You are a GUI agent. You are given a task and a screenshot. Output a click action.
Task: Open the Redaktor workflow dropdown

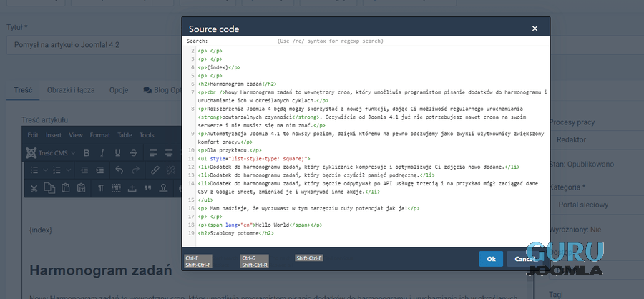tap(596, 140)
